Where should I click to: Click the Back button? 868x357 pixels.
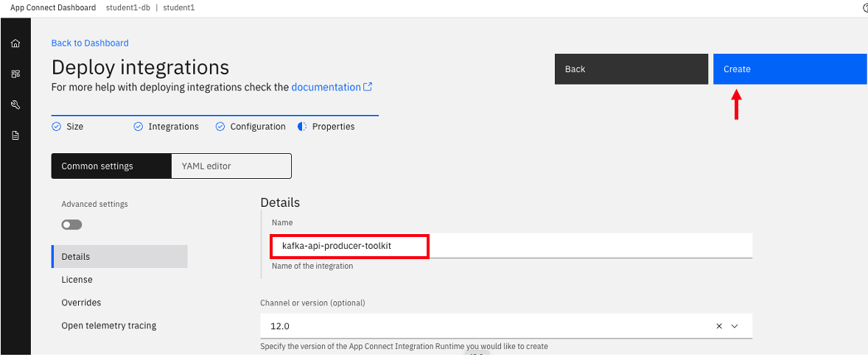(x=631, y=69)
